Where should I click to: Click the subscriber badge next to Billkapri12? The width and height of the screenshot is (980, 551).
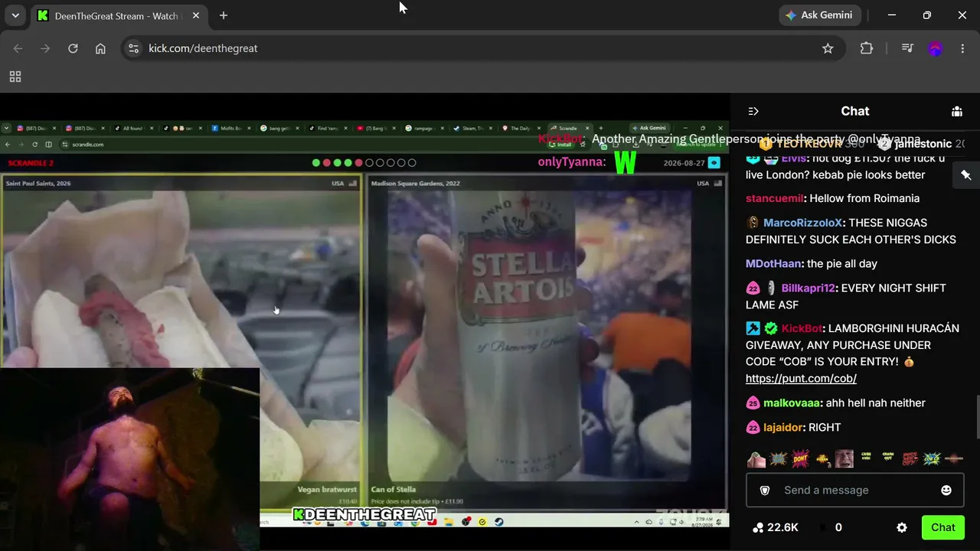[771, 289]
